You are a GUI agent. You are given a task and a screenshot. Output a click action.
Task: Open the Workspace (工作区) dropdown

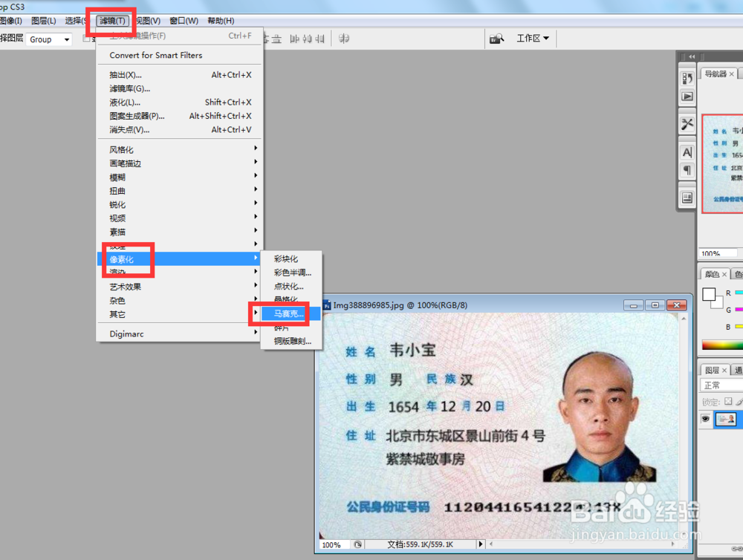[x=533, y=39]
